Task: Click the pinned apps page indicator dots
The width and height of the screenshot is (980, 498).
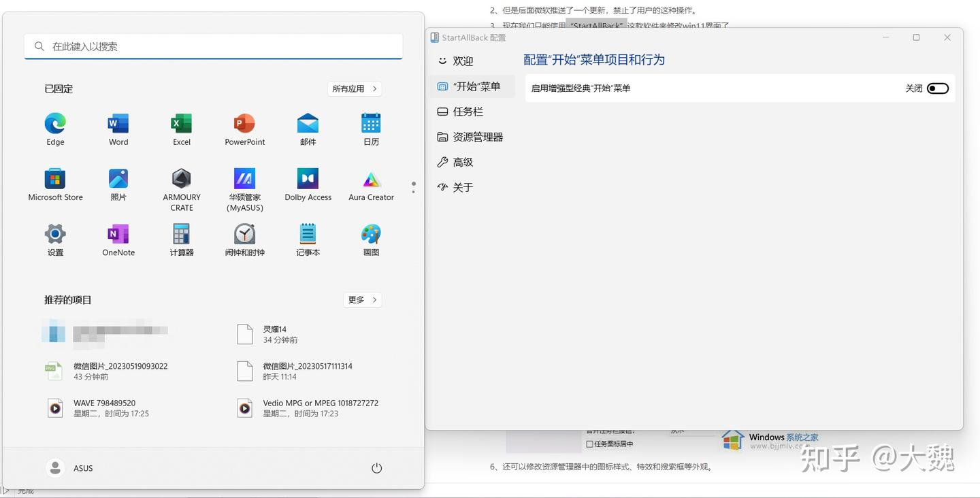Action: pyautogui.click(x=413, y=188)
